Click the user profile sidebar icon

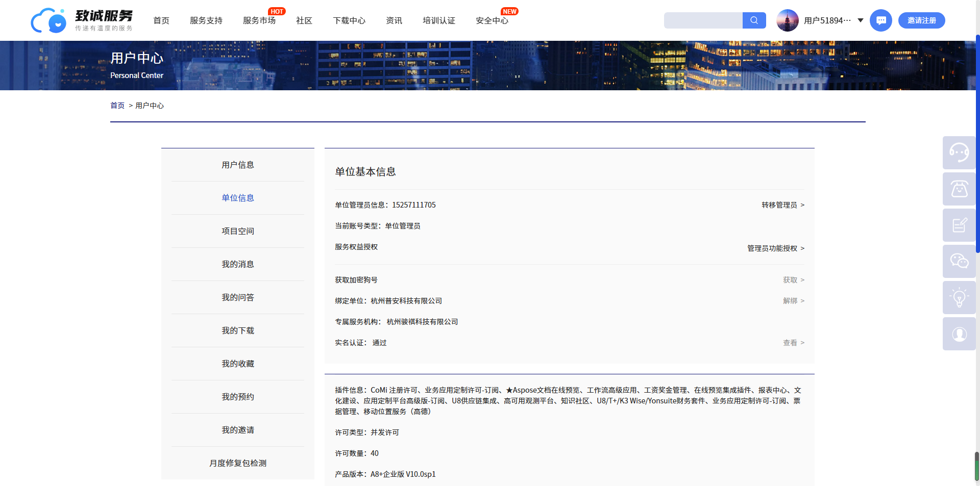[959, 334]
